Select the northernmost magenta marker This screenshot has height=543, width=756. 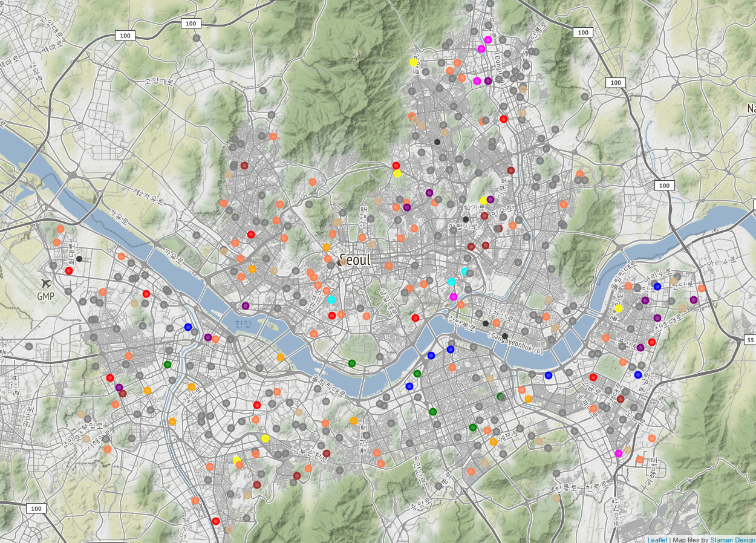[488, 40]
